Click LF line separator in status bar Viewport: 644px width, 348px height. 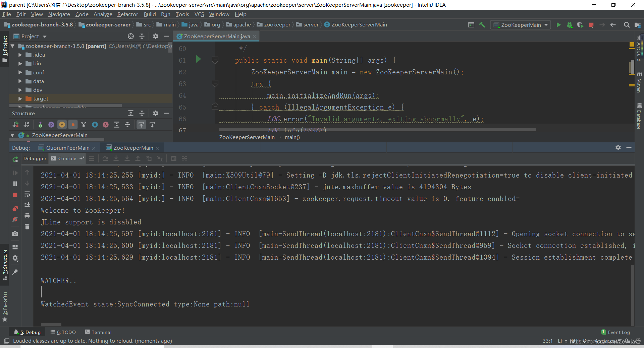pyautogui.click(x=562, y=341)
